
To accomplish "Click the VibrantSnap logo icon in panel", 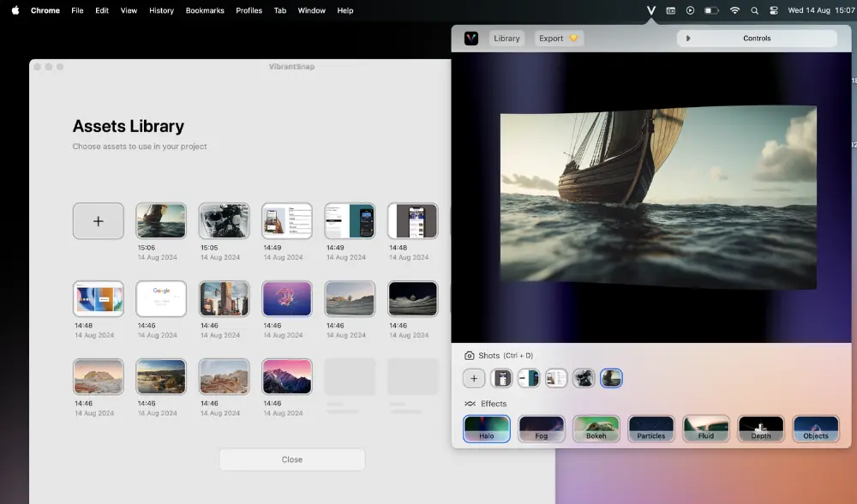I will (471, 39).
